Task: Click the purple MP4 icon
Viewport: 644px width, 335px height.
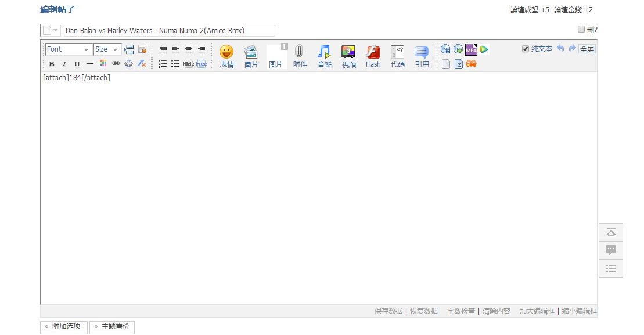Action: pos(471,49)
